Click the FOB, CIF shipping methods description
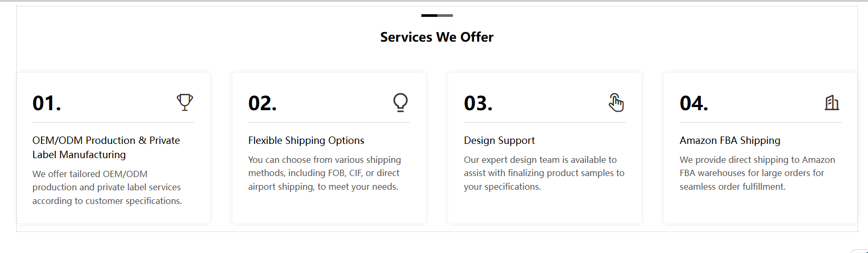This screenshot has height=253, width=868. [x=325, y=173]
